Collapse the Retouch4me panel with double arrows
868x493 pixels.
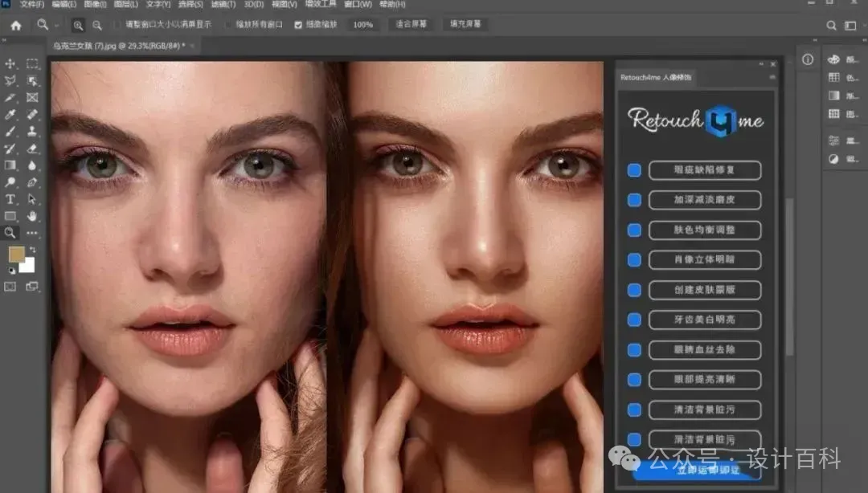click(x=762, y=64)
